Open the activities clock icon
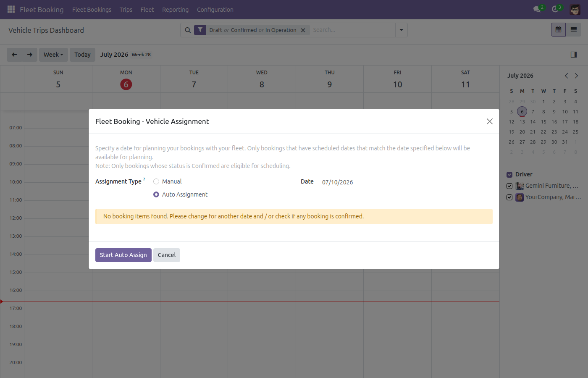 555,9
